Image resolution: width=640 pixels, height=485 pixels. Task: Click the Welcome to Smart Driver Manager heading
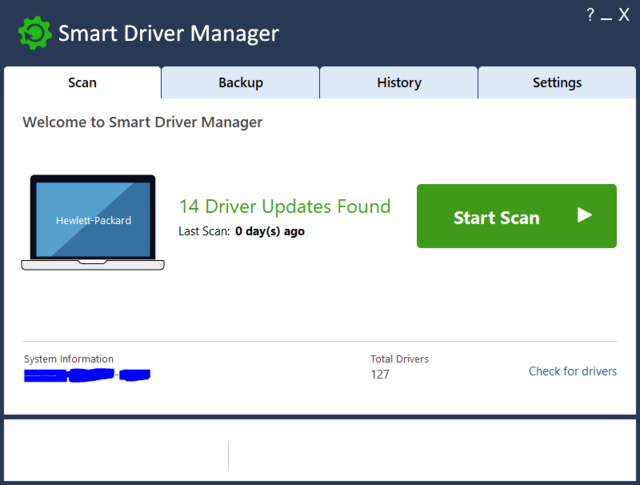[x=142, y=122]
